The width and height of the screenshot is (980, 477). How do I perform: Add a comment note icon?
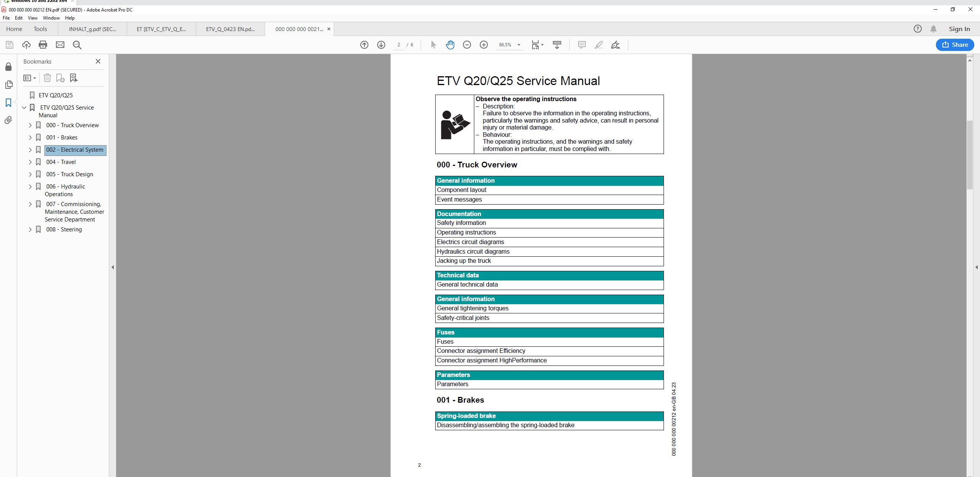point(582,45)
